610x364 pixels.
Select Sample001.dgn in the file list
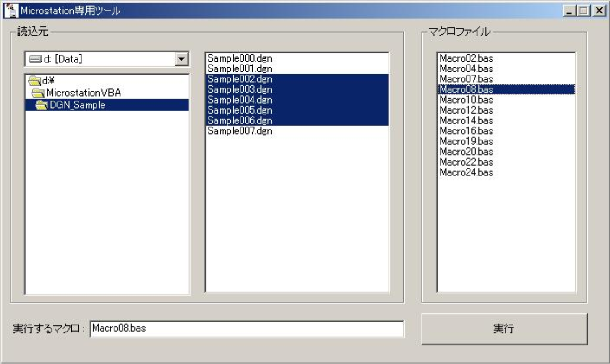297,68
